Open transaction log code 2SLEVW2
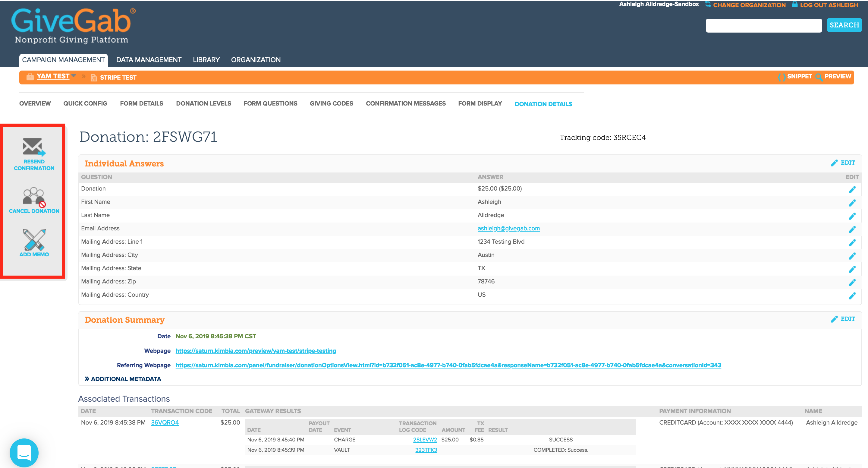 click(x=425, y=440)
